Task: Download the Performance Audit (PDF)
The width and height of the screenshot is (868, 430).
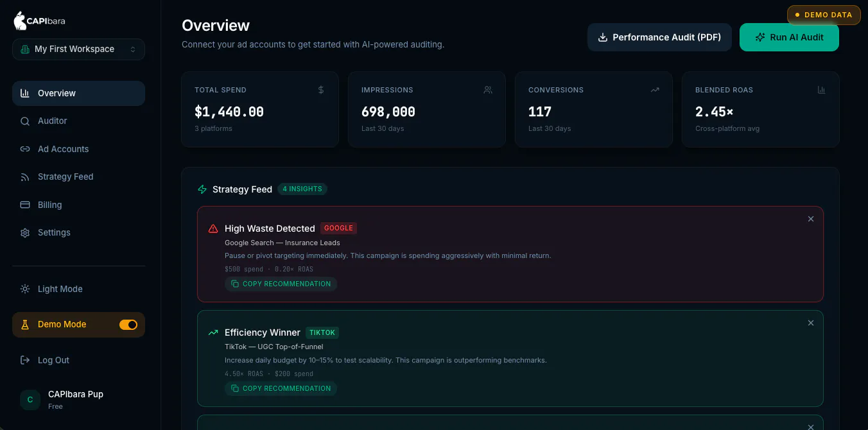Action: coord(659,37)
